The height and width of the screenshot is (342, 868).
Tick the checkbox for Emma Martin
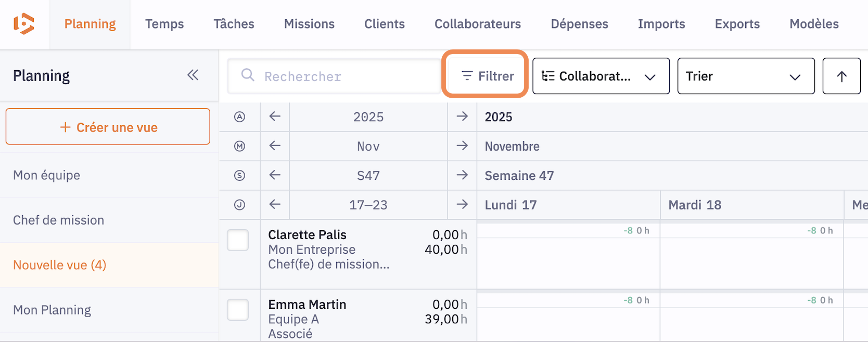point(238,310)
